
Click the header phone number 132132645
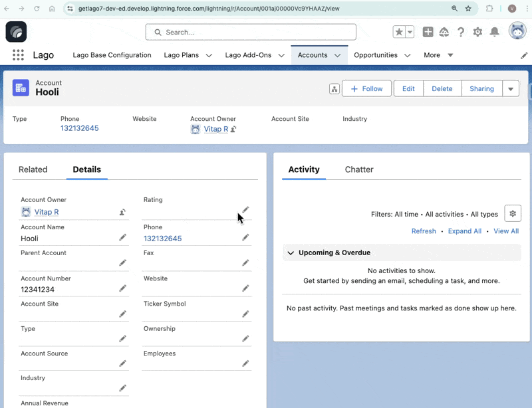pyautogui.click(x=79, y=128)
